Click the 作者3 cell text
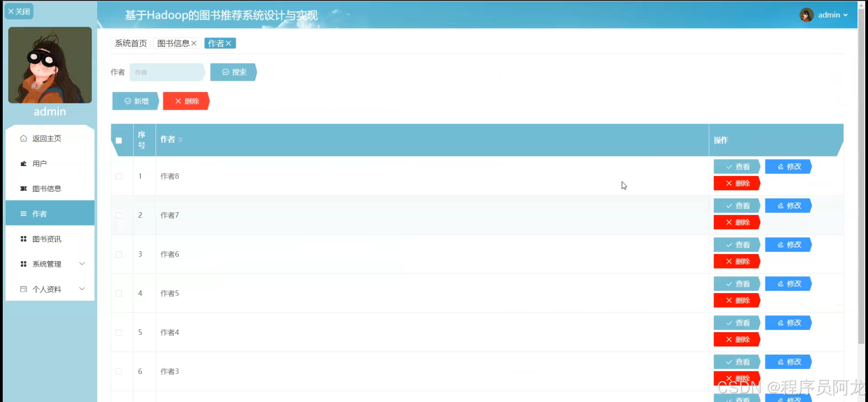868x402 pixels. [170, 371]
